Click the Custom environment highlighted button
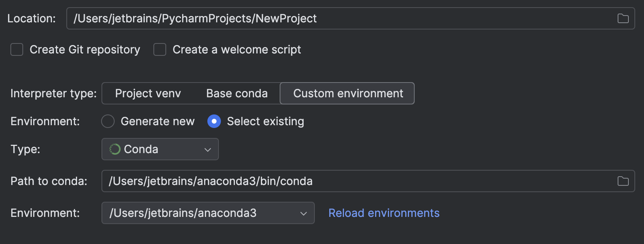 [347, 93]
